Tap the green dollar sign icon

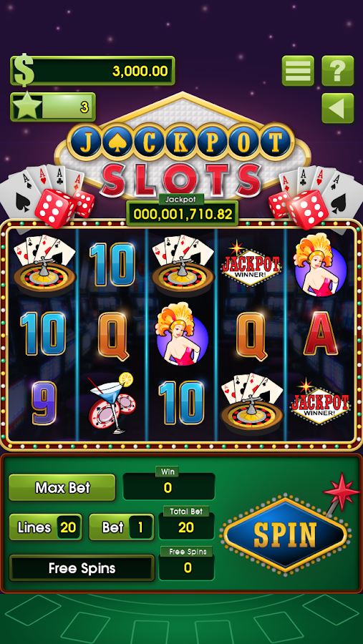(x=24, y=70)
